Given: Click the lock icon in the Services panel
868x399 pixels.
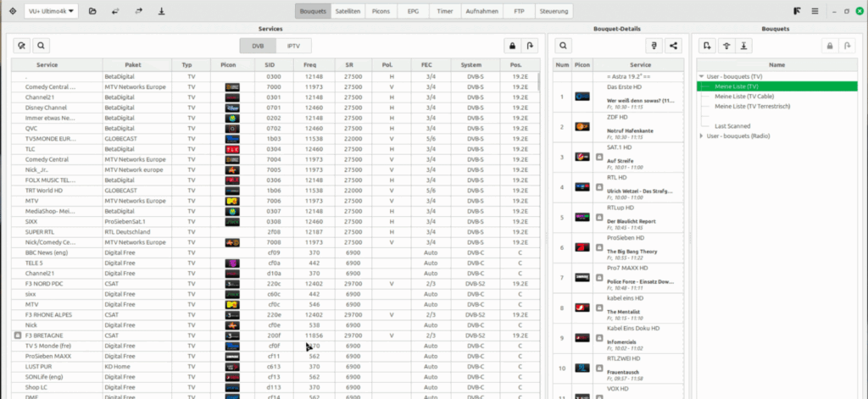Looking at the screenshot, I should tap(512, 46).
